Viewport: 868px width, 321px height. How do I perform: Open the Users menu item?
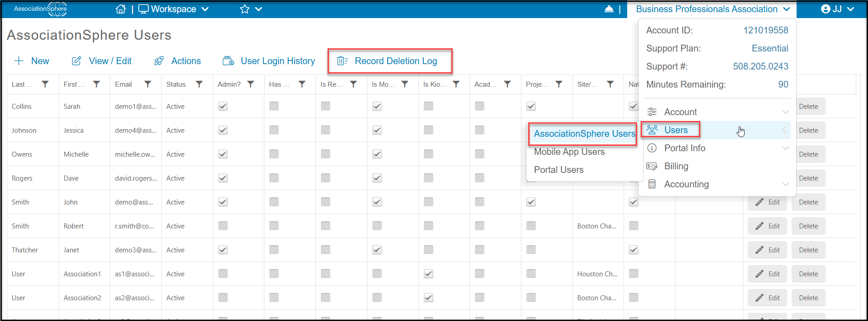pos(716,130)
